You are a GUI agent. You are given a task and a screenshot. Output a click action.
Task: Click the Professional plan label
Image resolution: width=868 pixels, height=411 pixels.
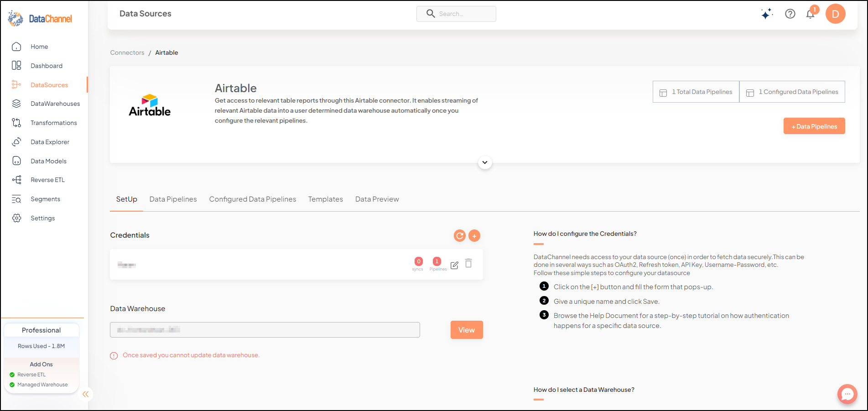41,330
